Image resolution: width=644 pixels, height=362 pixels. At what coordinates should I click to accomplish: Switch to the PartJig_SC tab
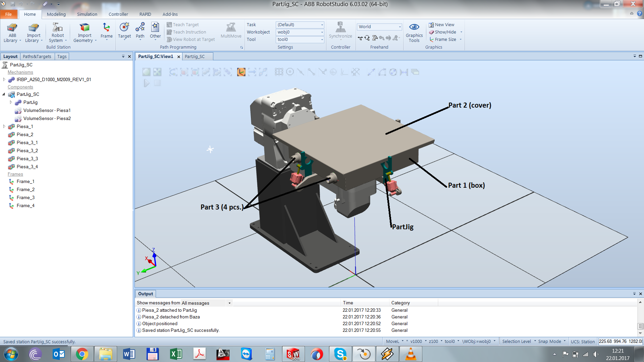(x=195, y=56)
